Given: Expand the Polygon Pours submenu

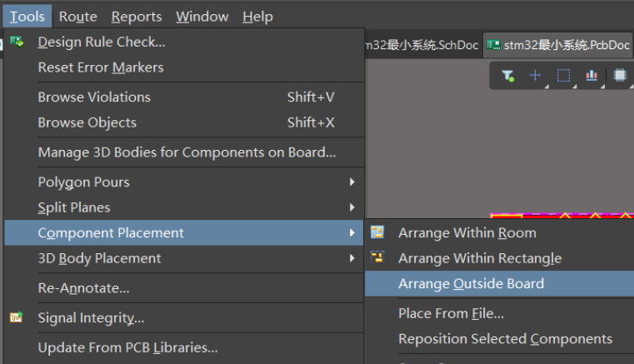Looking at the screenshot, I should point(184,182).
